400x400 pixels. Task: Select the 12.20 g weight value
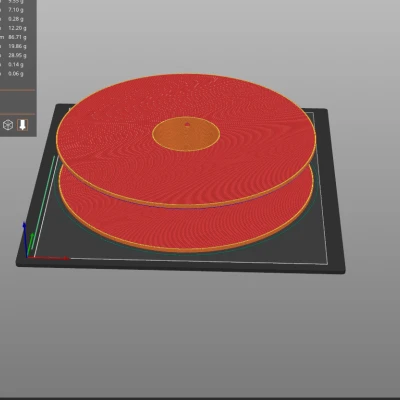[x=17, y=28]
